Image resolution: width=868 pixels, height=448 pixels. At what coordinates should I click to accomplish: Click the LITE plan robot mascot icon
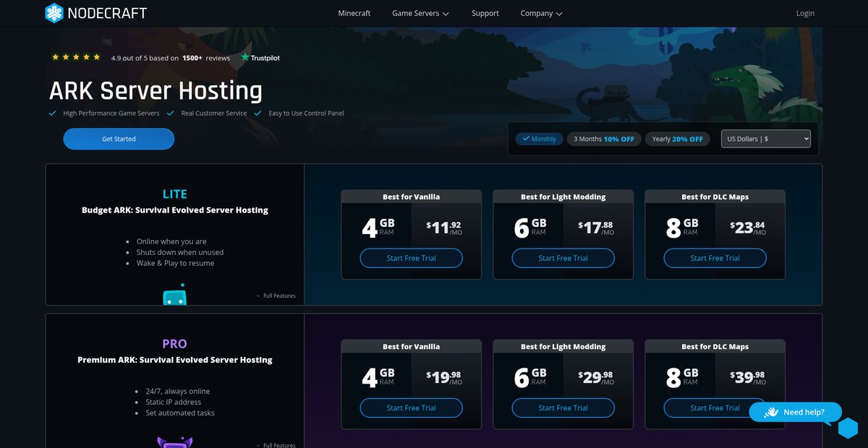click(174, 294)
